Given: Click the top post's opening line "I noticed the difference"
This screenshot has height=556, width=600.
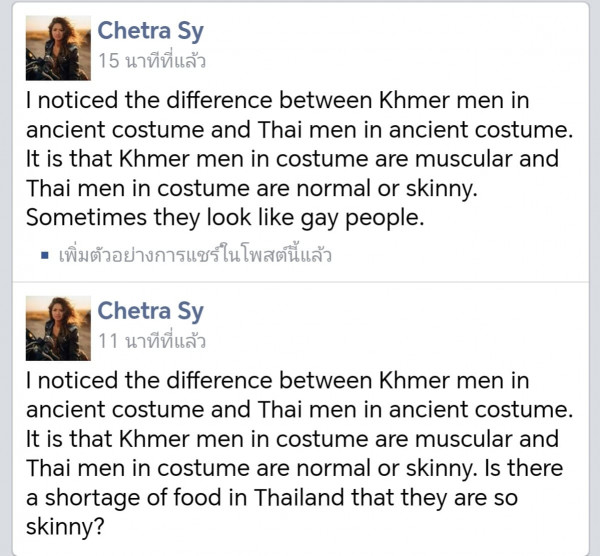Looking at the screenshot, I should pos(150,101).
